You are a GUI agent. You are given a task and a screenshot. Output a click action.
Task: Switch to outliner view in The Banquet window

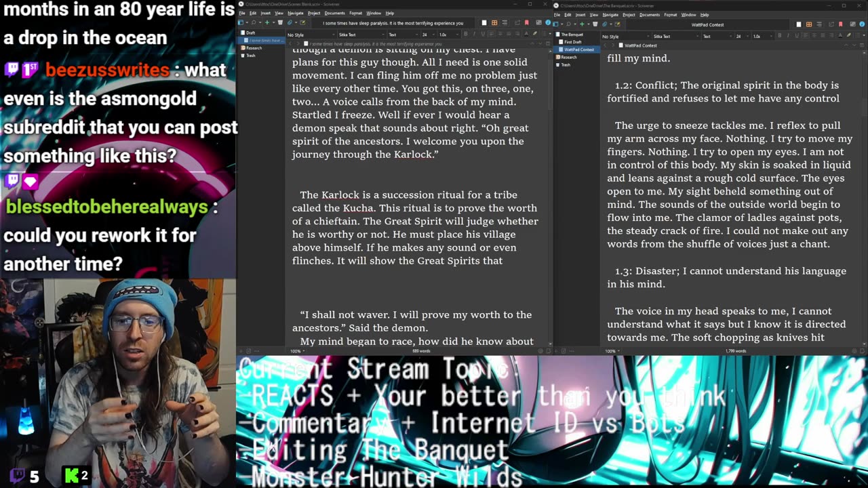819,24
